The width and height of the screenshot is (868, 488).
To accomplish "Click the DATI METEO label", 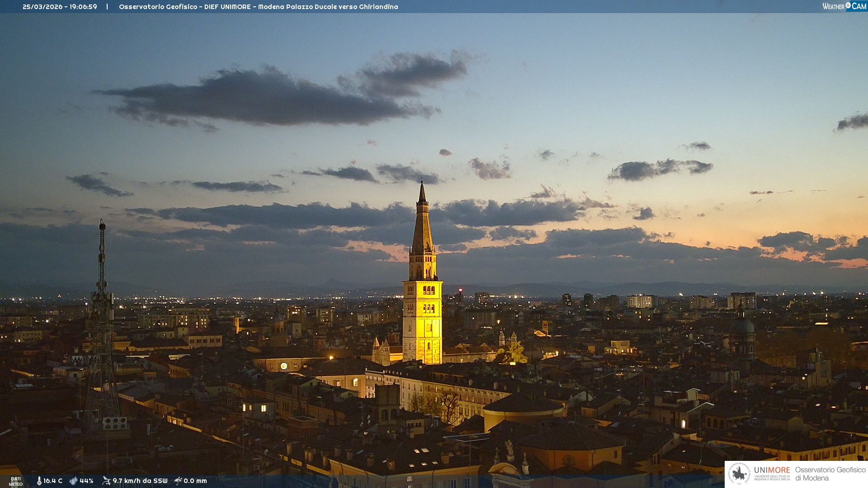I will pos(16,481).
